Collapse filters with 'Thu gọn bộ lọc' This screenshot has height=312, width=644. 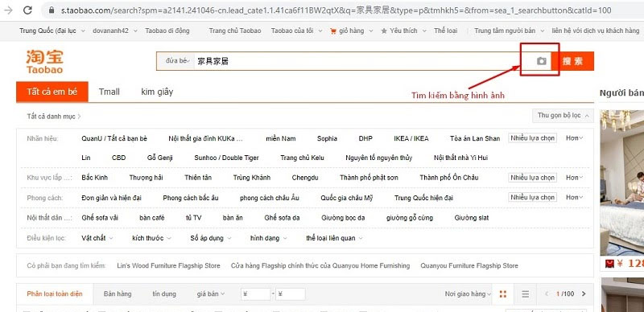[563, 116]
